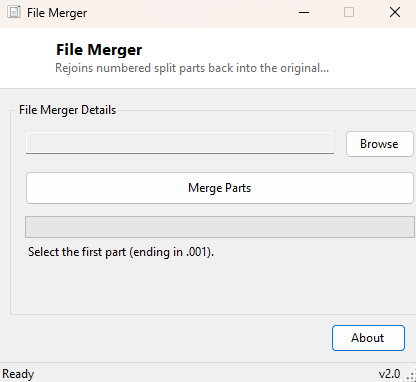The width and height of the screenshot is (416, 382).
Task: Open the About dialog
Action: point(368,338)
